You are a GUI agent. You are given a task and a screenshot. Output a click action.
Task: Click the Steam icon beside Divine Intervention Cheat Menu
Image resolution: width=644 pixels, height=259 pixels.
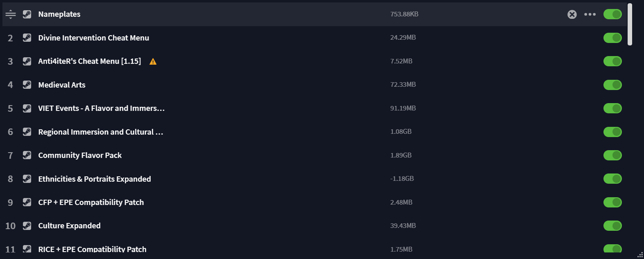point(27,38)
